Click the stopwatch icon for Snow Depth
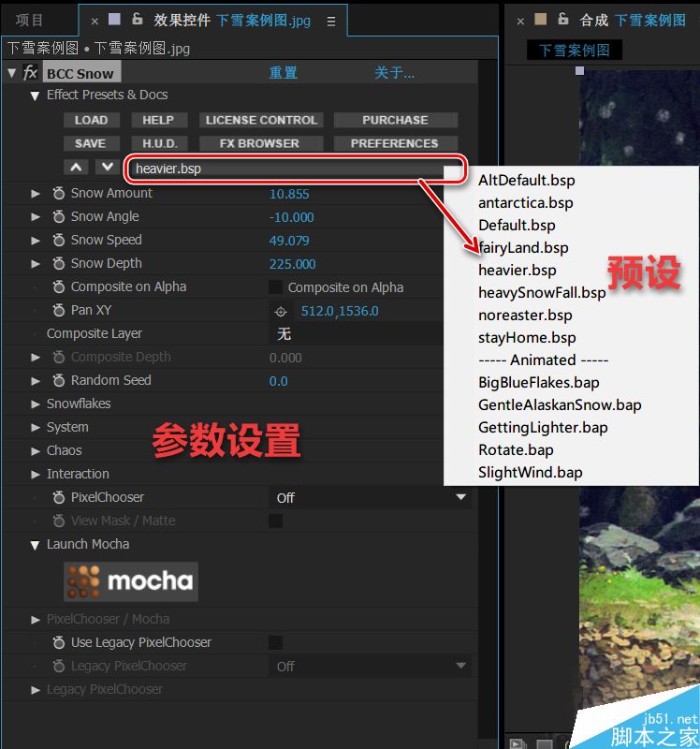The height and width of the screenshot is (749, 700). tap(59, 263)
